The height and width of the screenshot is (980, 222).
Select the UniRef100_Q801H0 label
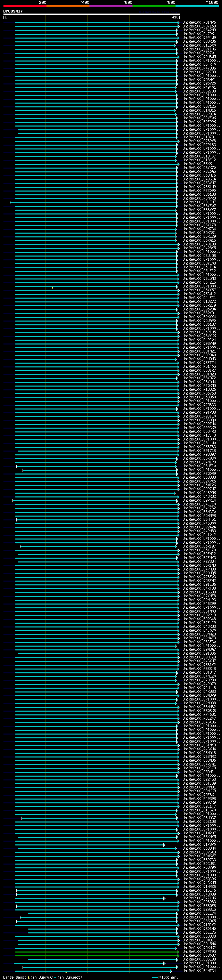click(199, 929)
